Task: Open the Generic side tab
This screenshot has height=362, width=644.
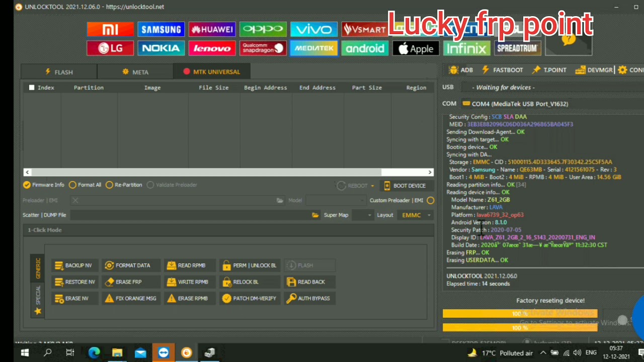Action: tap(38, 268)
